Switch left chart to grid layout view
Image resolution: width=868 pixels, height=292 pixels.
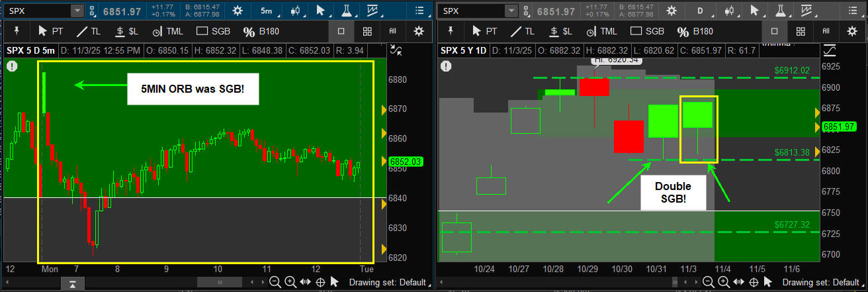pos(367,31)
